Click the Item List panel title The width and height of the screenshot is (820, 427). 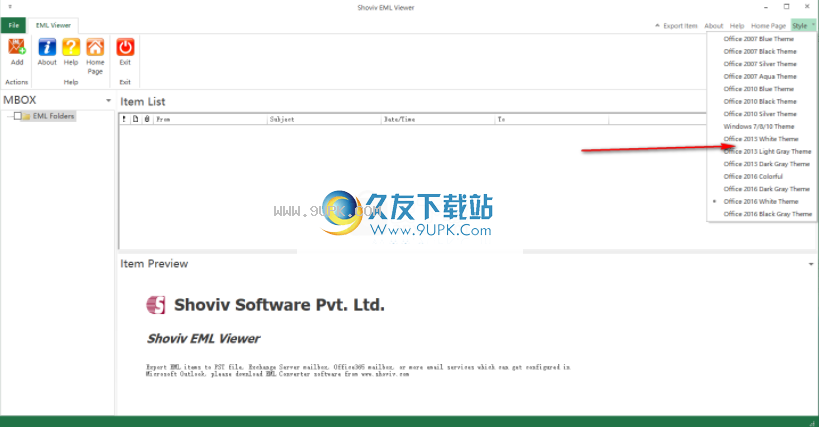point(143,101)
